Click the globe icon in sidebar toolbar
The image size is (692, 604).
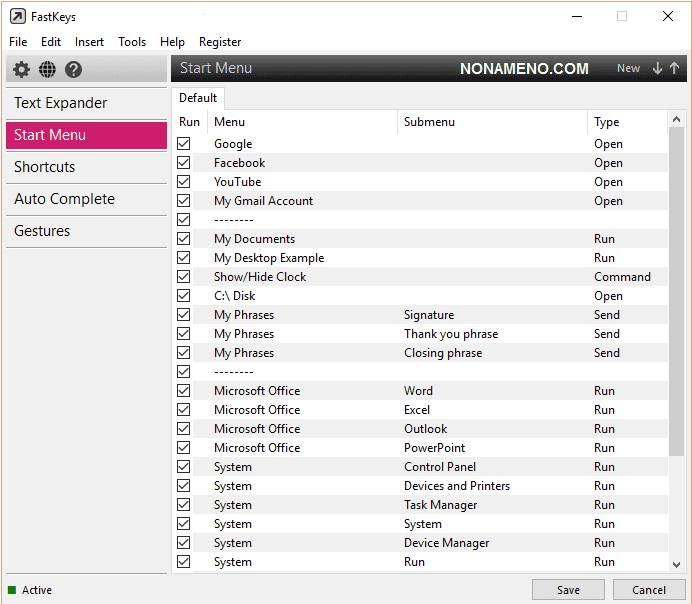(x=47, y=70)
